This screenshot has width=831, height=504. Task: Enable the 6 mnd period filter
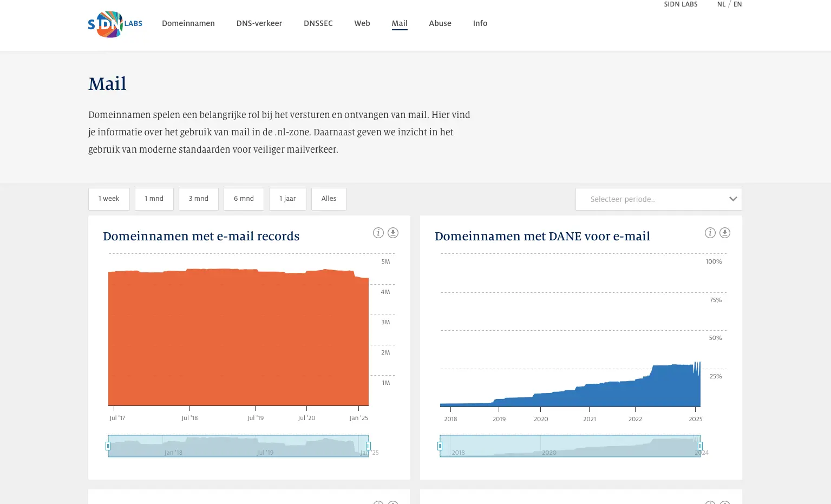[244, 199]
